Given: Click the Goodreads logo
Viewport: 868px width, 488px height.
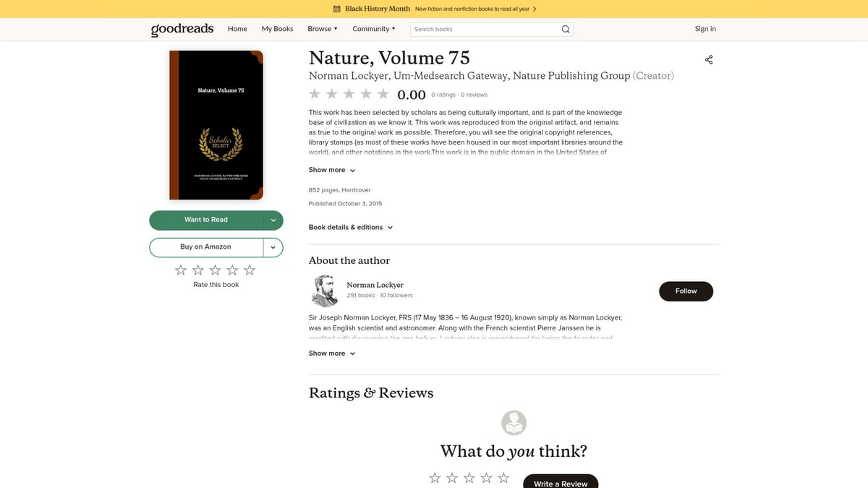Looking at the screenshot, I should pos(182,29).
